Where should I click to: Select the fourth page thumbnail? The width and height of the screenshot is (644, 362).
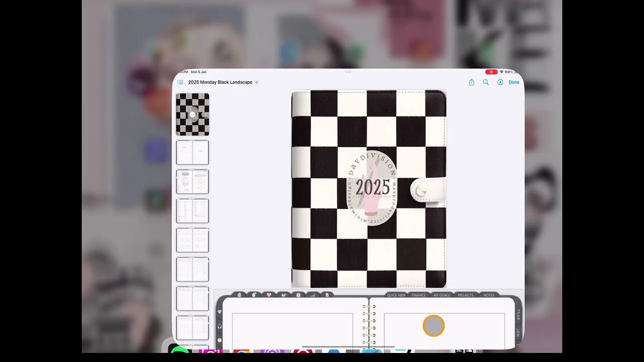coord(192,211)
